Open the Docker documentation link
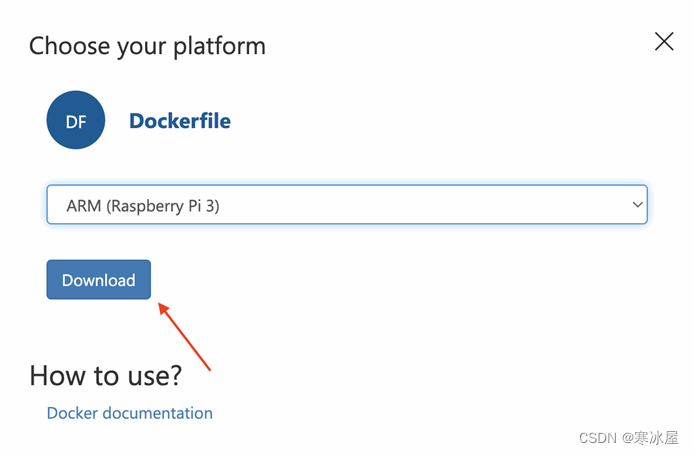Screen dimensions: 694x455 pyautogui.click(x=130, y=413)
